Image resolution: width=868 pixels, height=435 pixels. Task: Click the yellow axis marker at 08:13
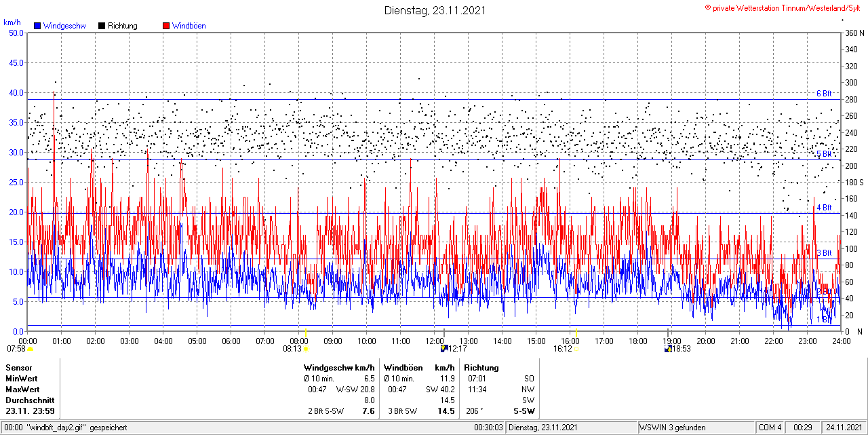pos(306,332)
